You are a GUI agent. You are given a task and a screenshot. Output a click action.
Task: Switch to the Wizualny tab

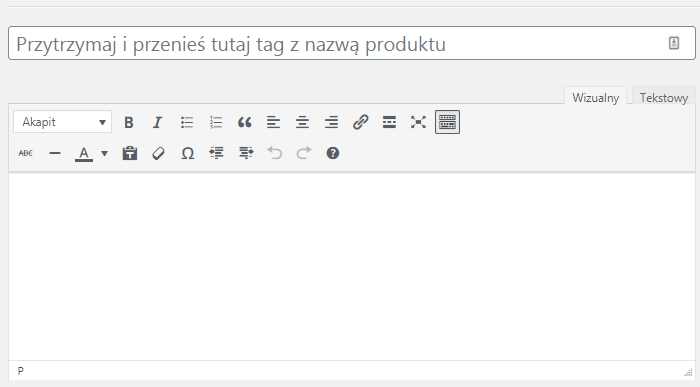pos(596,98)
